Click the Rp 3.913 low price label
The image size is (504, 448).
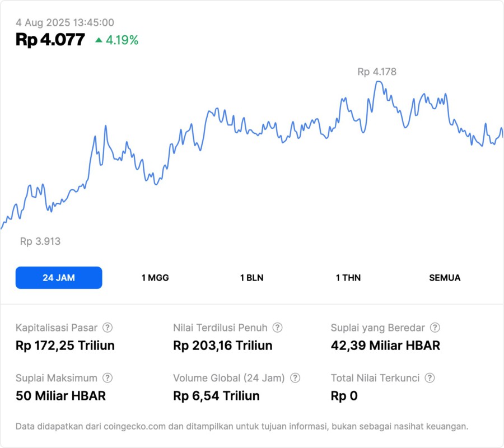pos(40,241)
